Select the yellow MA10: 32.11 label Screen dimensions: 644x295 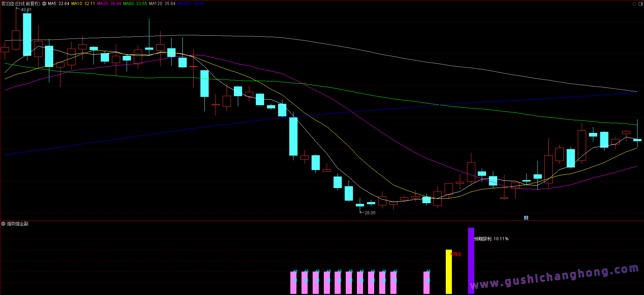(x=83, y=4)
